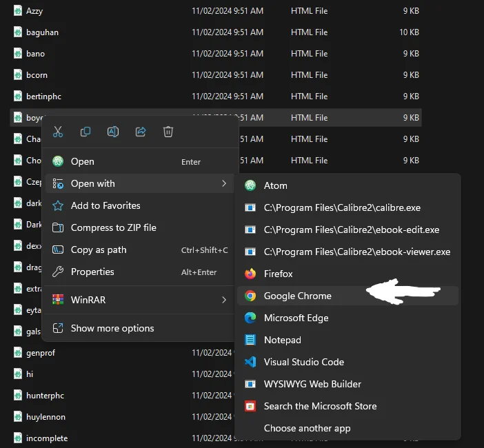
Task: Open with WYSIWYG Web Builder
Action: (x=348, y=384)
